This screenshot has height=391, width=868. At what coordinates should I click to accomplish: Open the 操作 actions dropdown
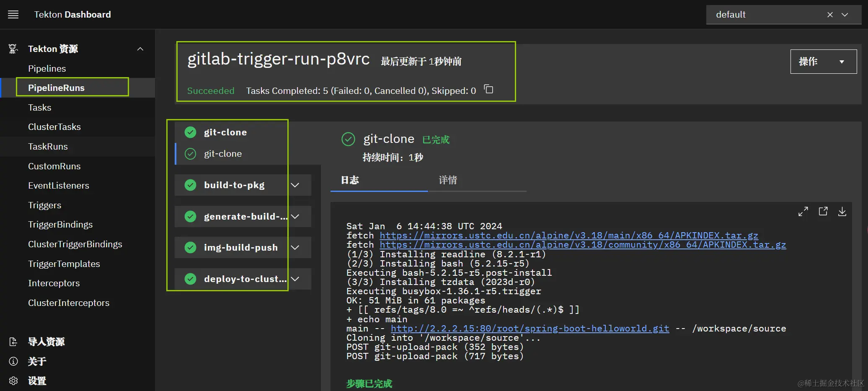pyautogui.click(x=824, y=62)
